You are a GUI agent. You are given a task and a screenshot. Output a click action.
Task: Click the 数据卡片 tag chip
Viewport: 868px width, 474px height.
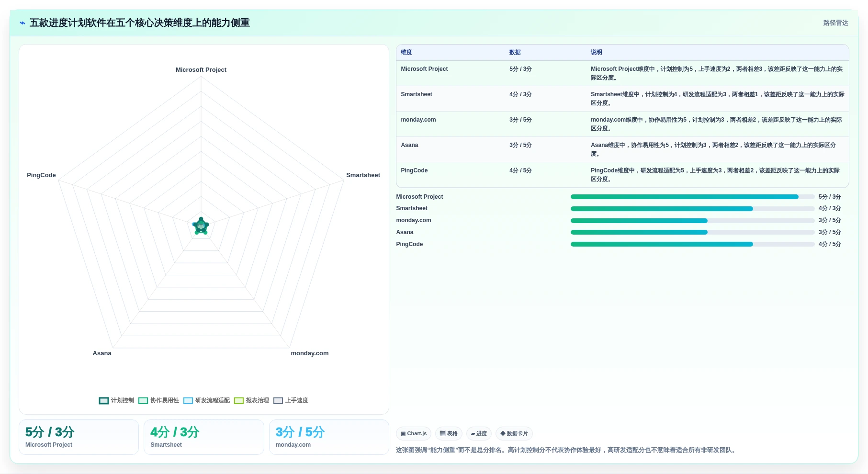tap(514, 434)
